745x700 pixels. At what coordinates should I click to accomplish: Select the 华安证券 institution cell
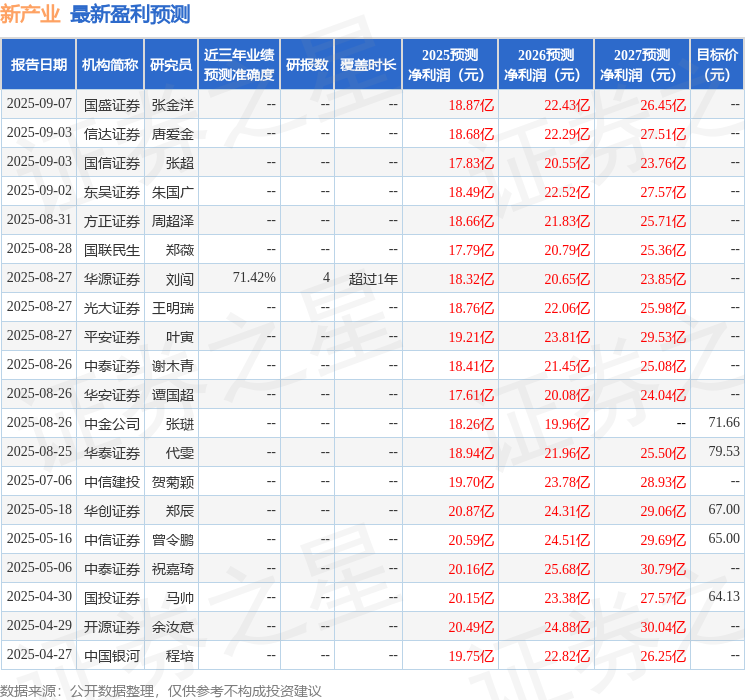tap(112, 395)
